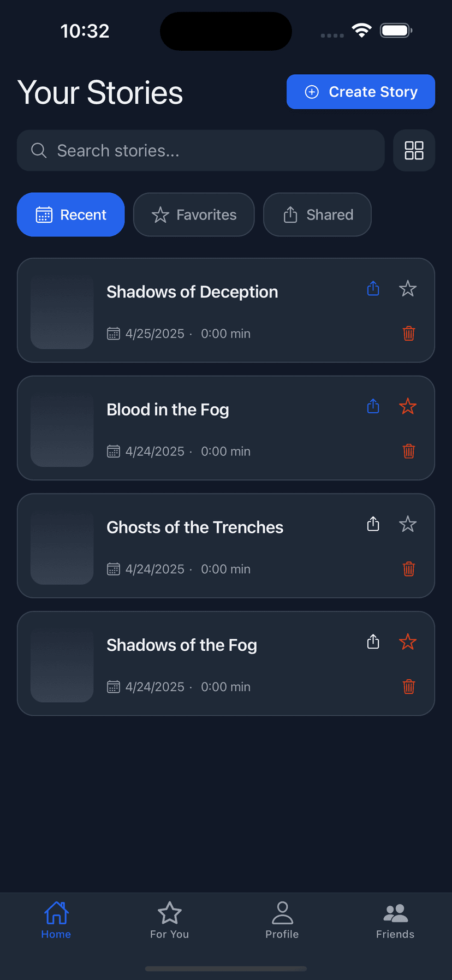Open the For You tab
Image resolution: width=452 pixels, height=980 pixels.
pos(169,920)
